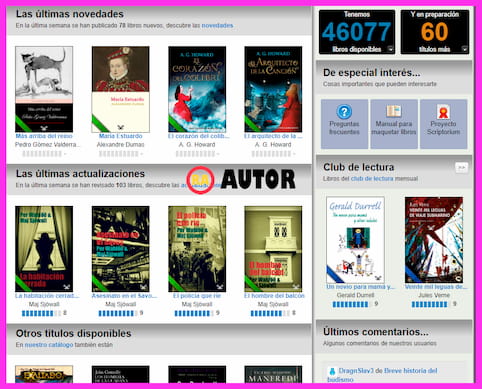Open the novedades link
482x389 pixels.
[x=217, y=25]
